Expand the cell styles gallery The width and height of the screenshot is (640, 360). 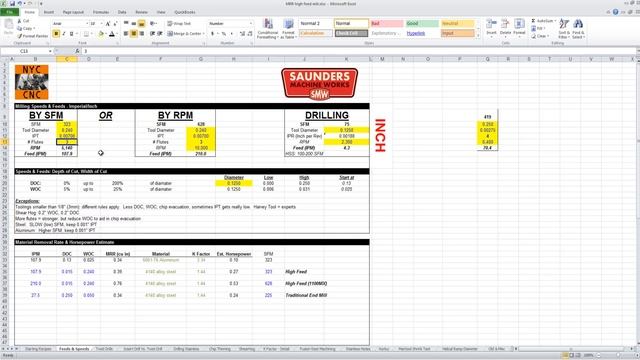coord(478,36)
